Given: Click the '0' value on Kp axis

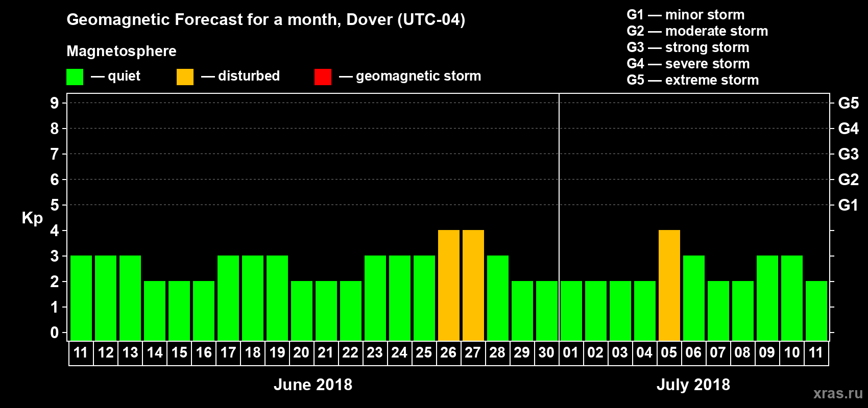Looking at the screenshot, I should (55, 333).
